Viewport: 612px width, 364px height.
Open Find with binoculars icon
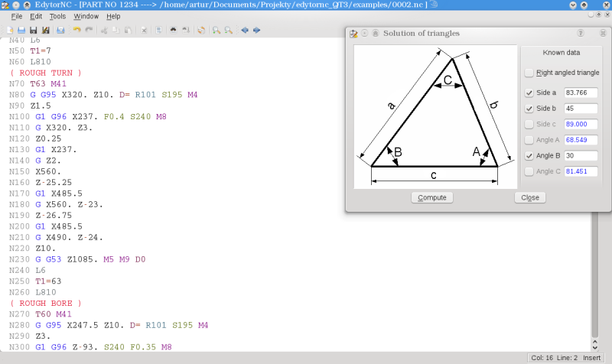[x=174, y=30]
